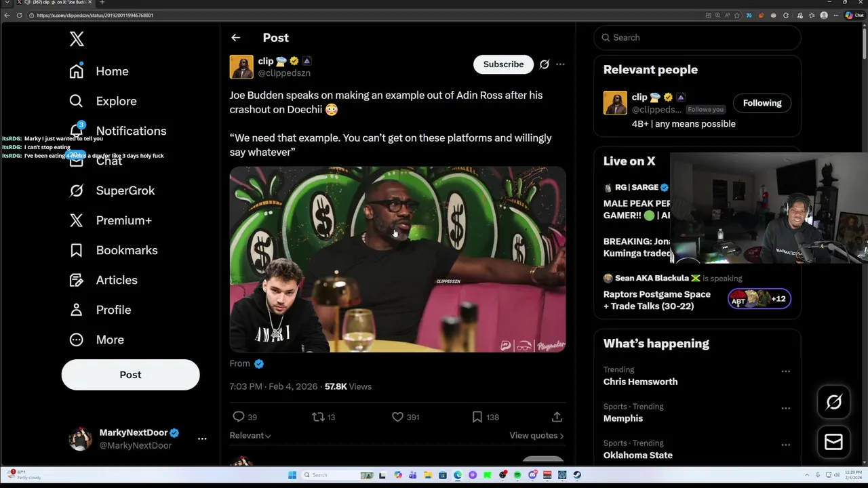Click the browser address bar URL
Image resolution: width=868 pixels, height=488 pixels.
tap(95, 15)
